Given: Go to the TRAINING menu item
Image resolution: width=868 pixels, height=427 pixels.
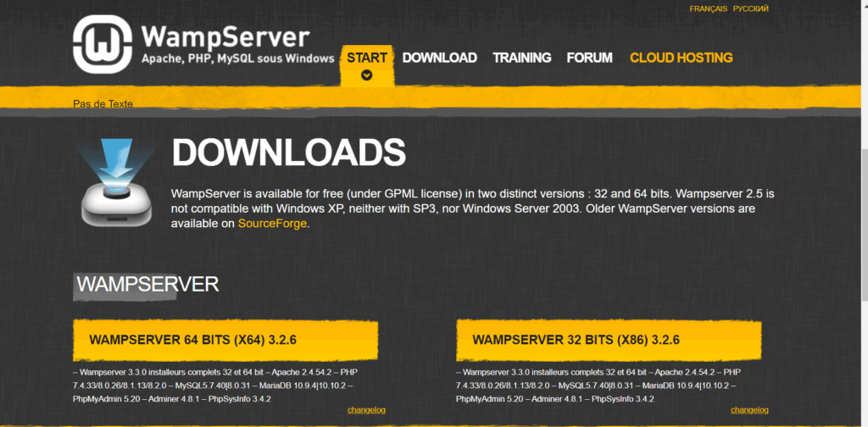Looking at the screenshot, I should tap(522, 58).
